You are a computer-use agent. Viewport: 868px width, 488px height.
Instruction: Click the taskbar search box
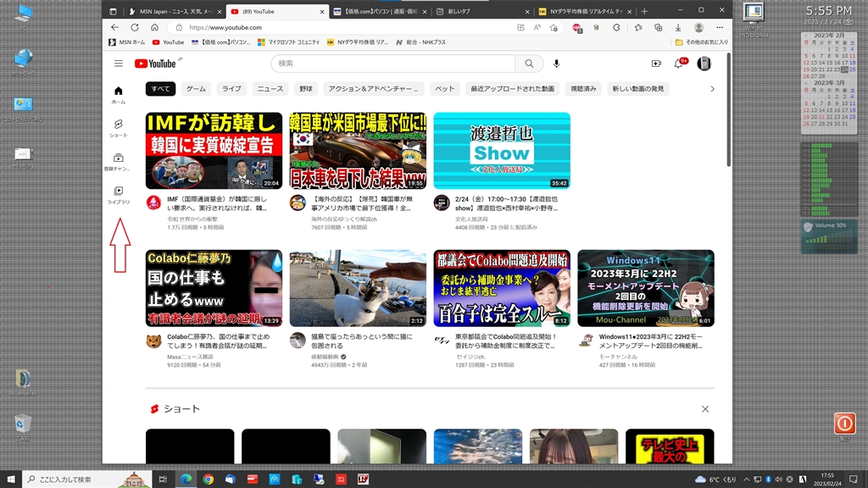pyautogui.click(x=87, y=480)
